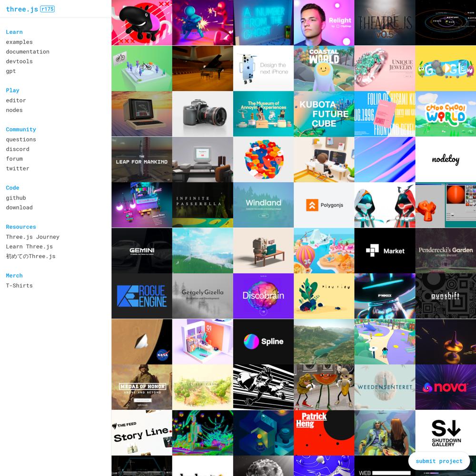Open Three.js Journey resource
This screenshot has width=476, height=476.
coord(32,237)
